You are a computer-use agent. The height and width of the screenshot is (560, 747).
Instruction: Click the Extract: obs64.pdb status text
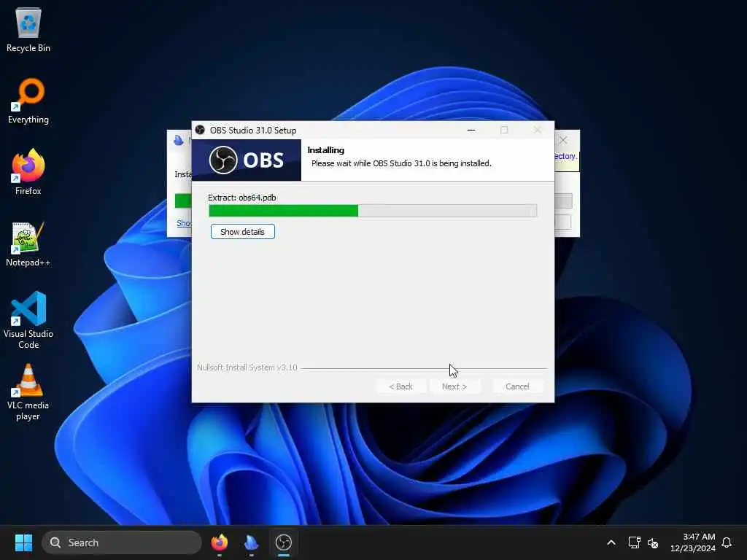tap(242, 198)
